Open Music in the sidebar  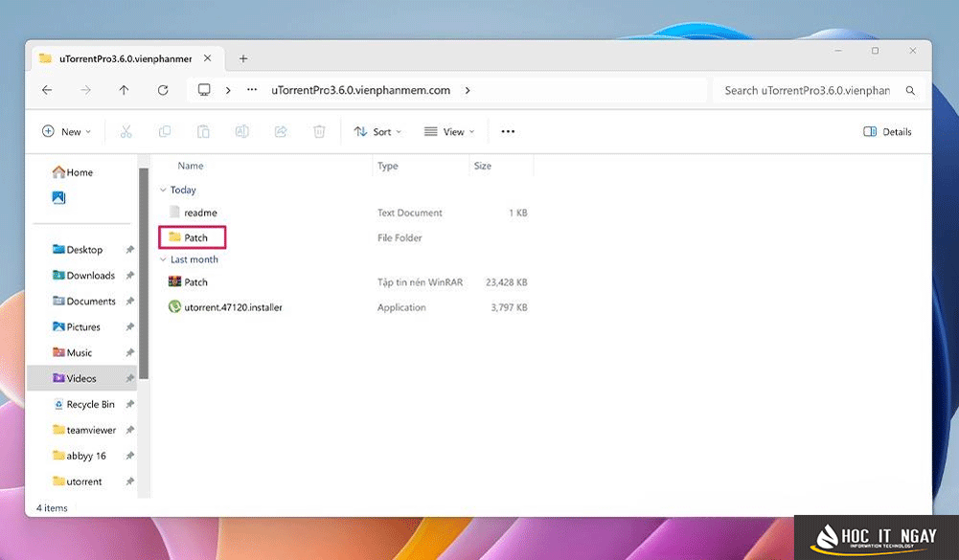pyautogui.click(x=72, y=352)
